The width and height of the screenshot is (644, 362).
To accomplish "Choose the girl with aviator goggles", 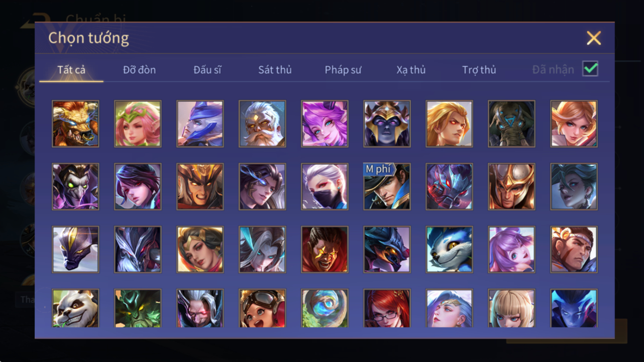I will [262, 309].
